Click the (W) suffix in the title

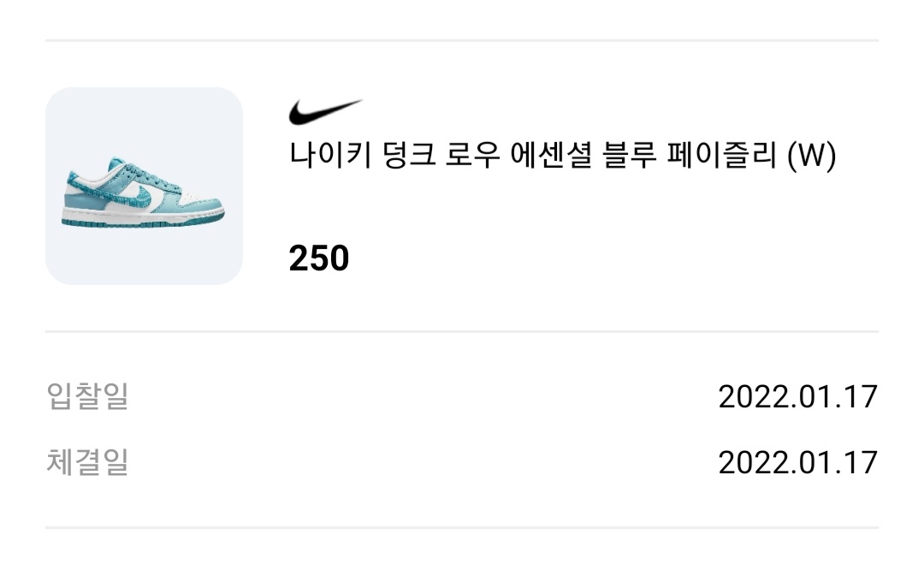click(x=810, y=157)
